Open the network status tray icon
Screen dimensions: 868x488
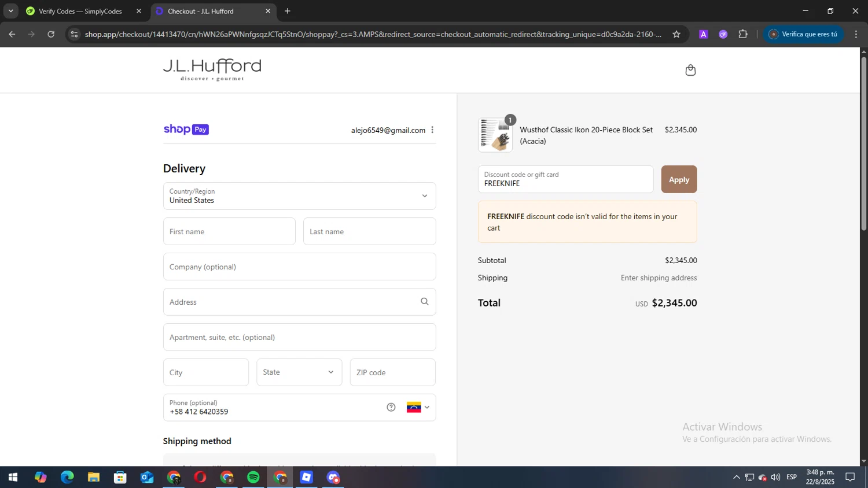(x=749, y=477)
